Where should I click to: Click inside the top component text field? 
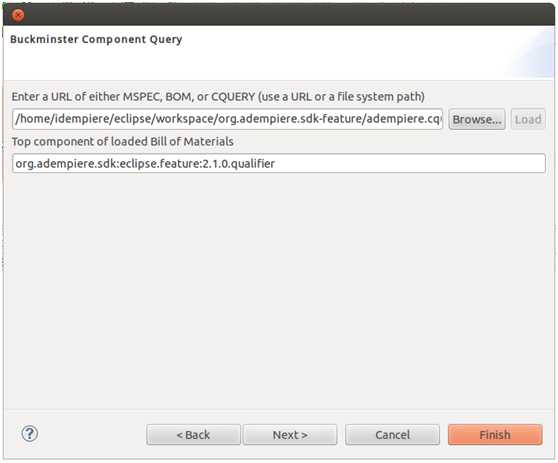279,163
